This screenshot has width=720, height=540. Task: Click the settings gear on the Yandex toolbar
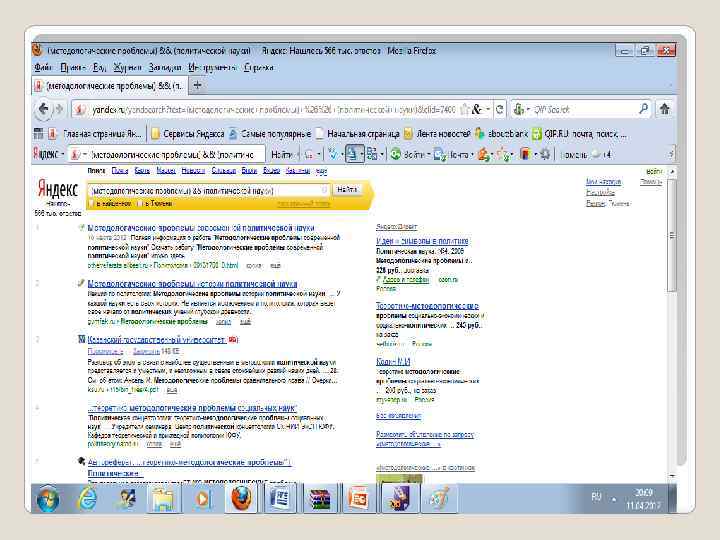pos(545,154)
